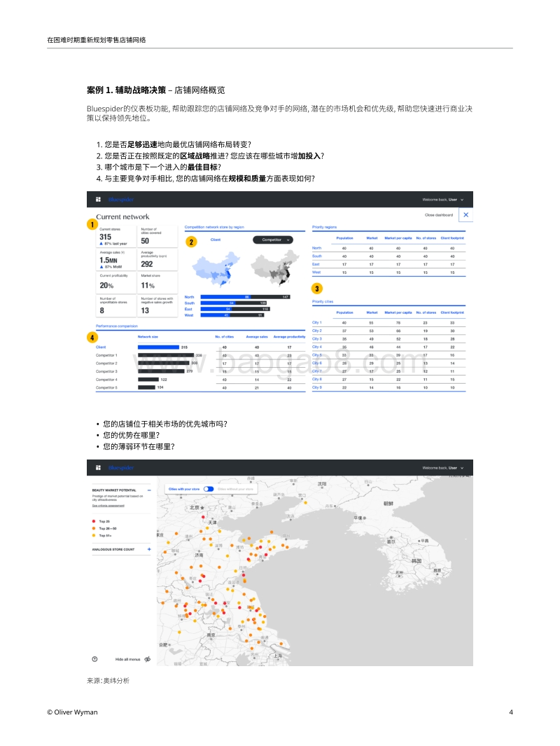Click Population header in Priority regions table
This screenshot has width=560, height=746.
click(344, 238)
